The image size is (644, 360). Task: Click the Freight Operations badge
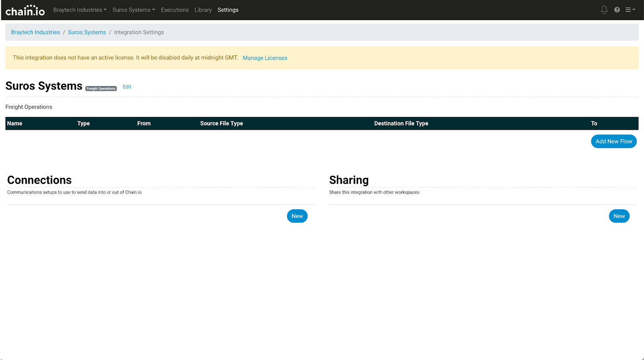101,88
